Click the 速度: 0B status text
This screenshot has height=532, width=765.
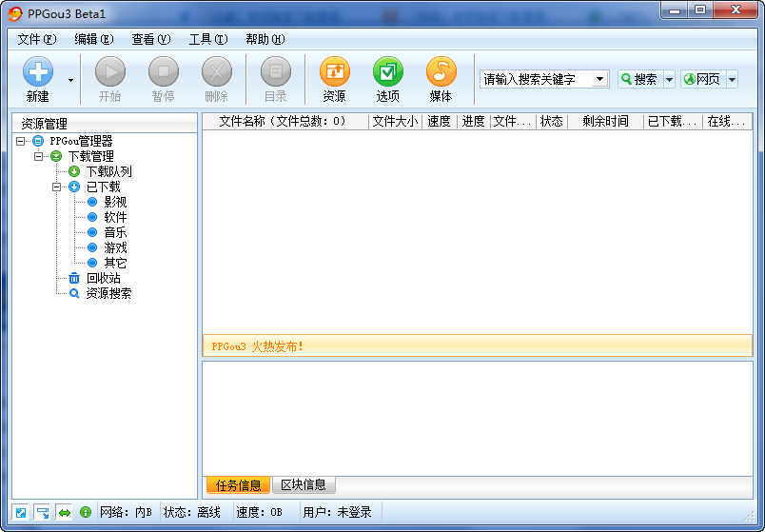[259, 512]
